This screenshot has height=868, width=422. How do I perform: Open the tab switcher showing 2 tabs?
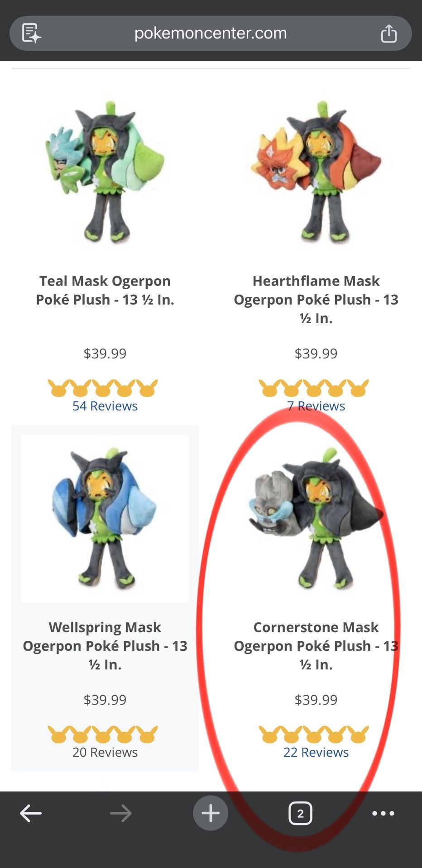pyautogui.click(x=300, y=813)
